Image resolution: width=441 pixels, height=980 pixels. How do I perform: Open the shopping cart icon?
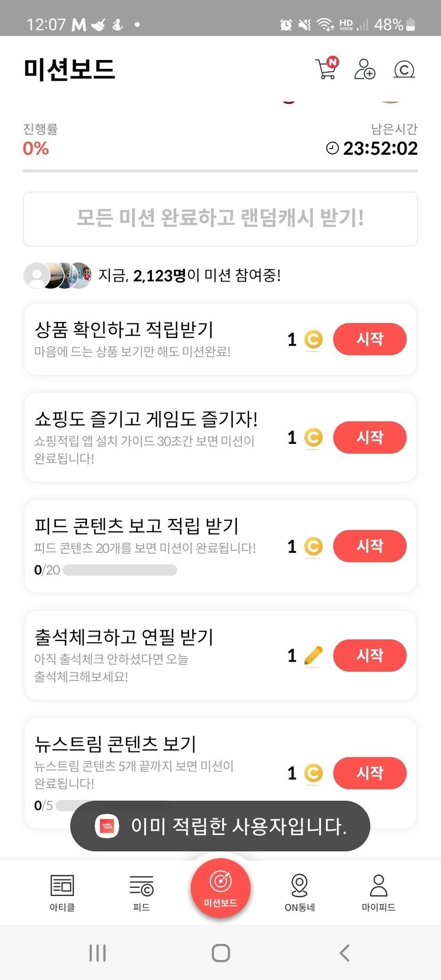coord(326,69)
